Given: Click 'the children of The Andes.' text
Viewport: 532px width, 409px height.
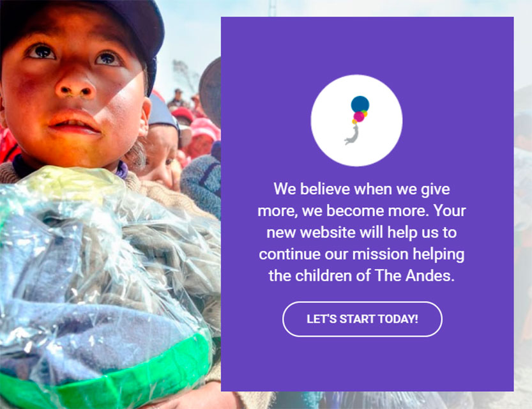Looking at the screenshot, I should pyautogui.click(x=361, y=275).
